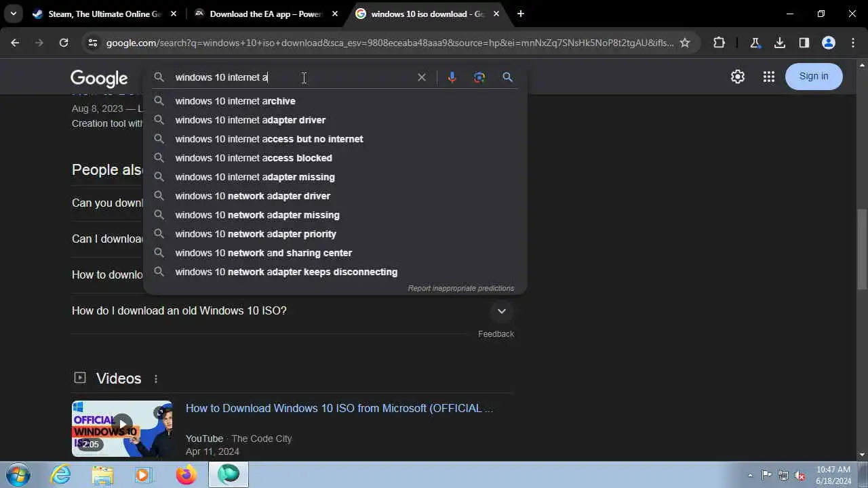Viewport: 868px width, 488px height.
Task: Play the Windows 10 ISO video thumbnail
Action: pos(122,428)
